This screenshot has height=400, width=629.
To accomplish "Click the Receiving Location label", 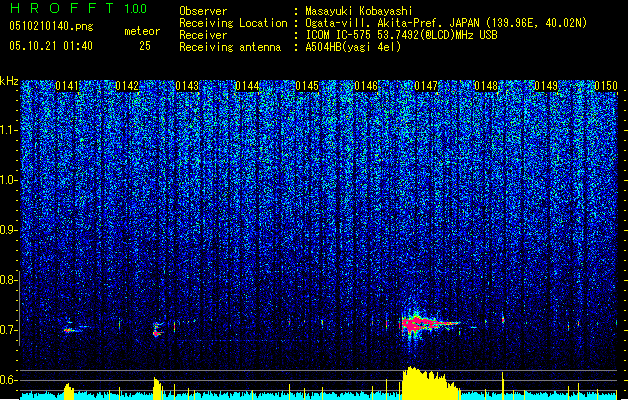I will point(233,23).
